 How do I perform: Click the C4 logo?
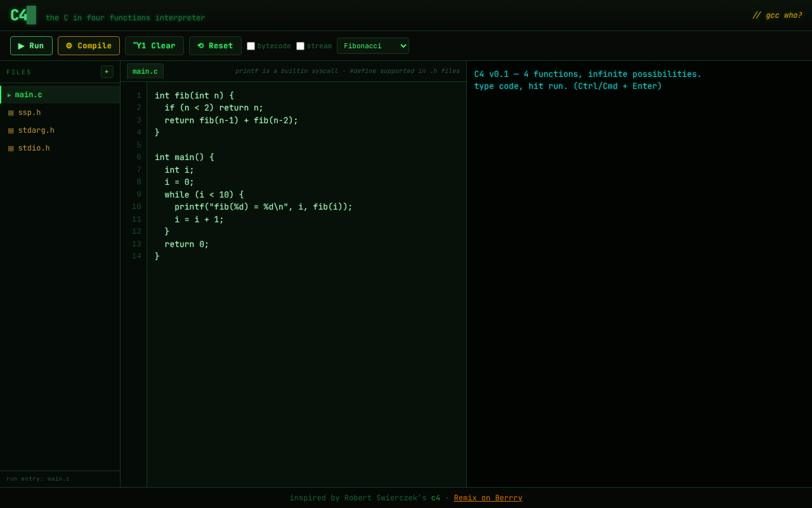point(23,15)
